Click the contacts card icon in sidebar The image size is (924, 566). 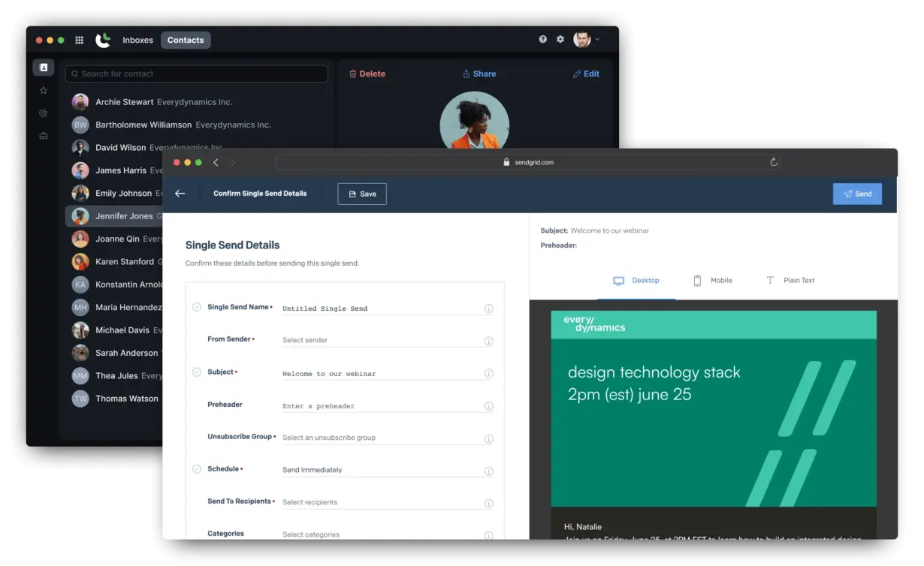click(x=44, y=68)
